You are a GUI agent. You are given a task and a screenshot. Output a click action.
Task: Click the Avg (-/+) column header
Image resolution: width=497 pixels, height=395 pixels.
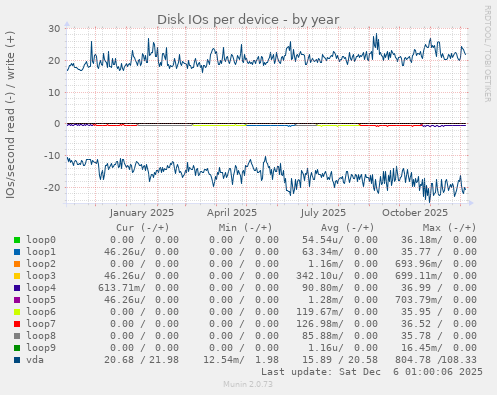coord(347,228)
